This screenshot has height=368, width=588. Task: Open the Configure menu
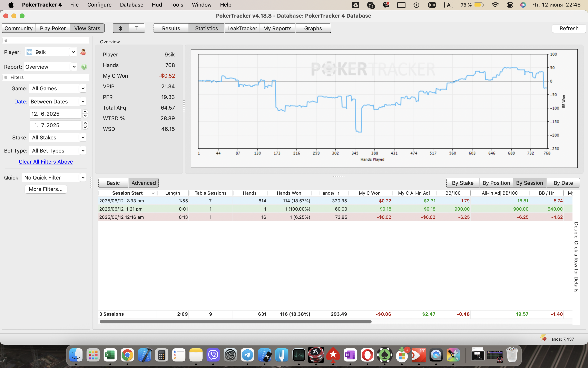point(99,5)
